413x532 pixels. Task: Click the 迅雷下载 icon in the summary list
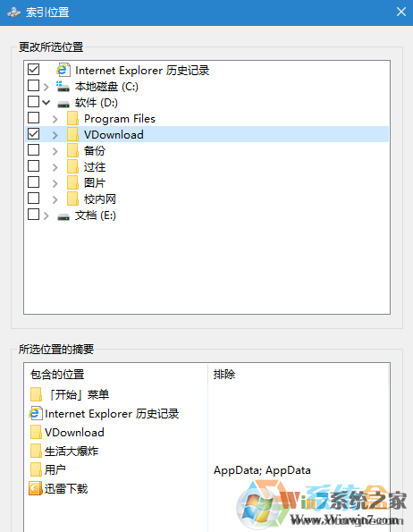coord(35,488)
